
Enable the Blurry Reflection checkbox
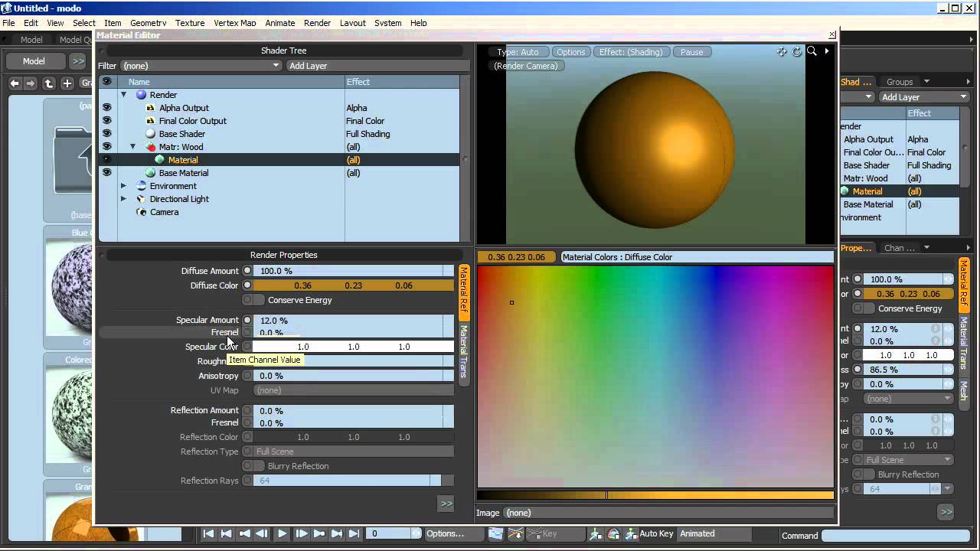point(253,466)
